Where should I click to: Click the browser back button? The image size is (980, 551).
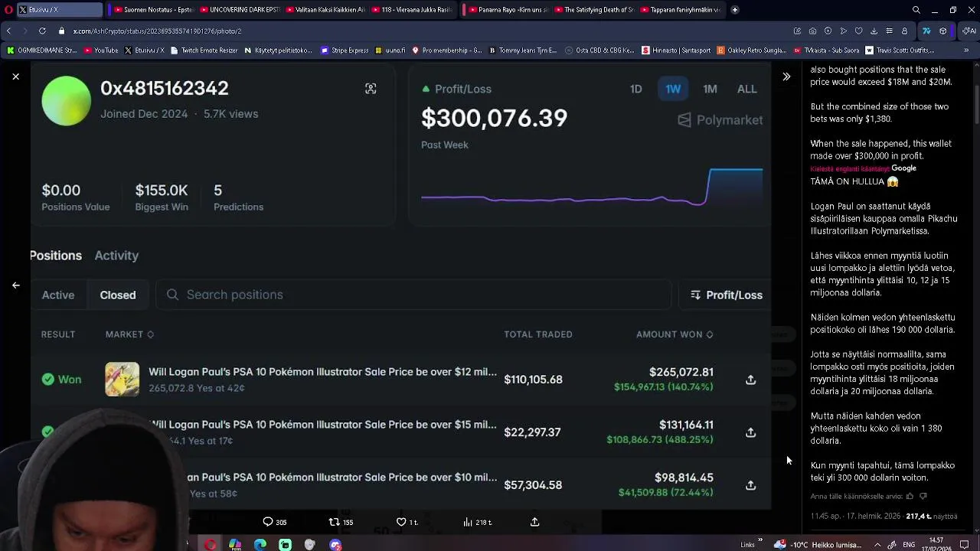(8, 31)
